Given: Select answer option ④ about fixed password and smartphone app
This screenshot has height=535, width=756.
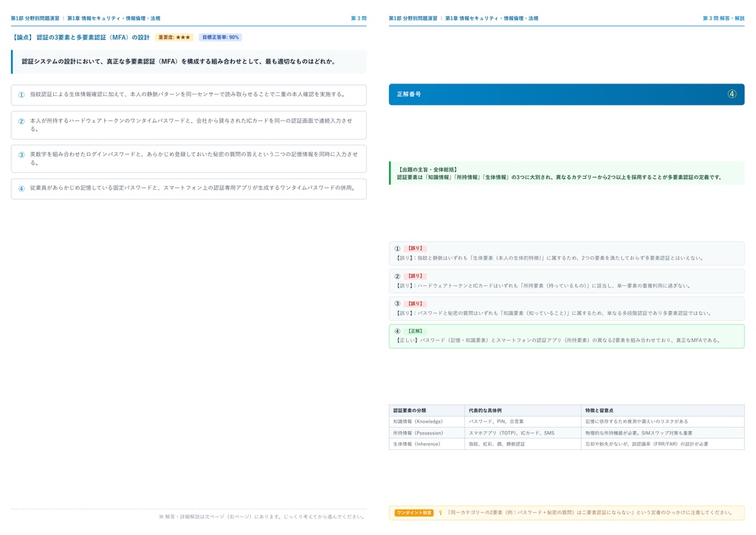Looking at the screenshot, I should (x=188, y=188).
